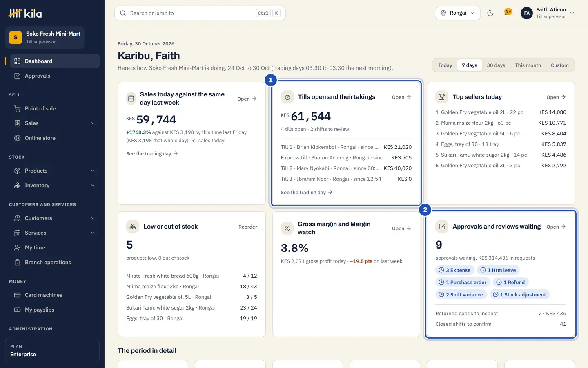This screenshot has height=368, width=588.
Task: Click the search magnifier icon
Action: (x=123, y=13)
